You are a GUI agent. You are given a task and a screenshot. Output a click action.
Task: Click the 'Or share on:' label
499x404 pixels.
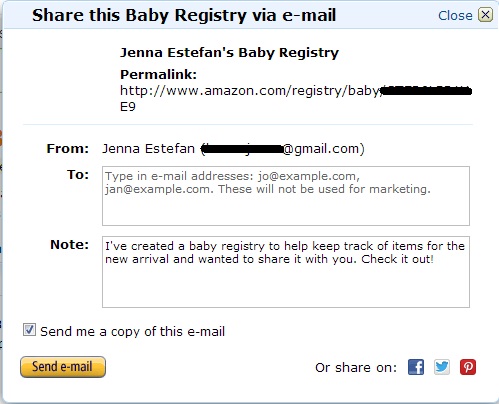click(x=356, y=368)
